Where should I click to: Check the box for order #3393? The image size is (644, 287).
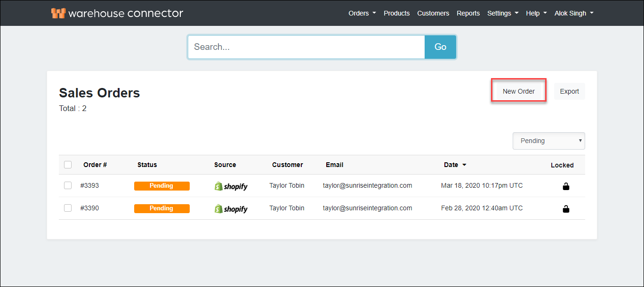coord(68,185)
